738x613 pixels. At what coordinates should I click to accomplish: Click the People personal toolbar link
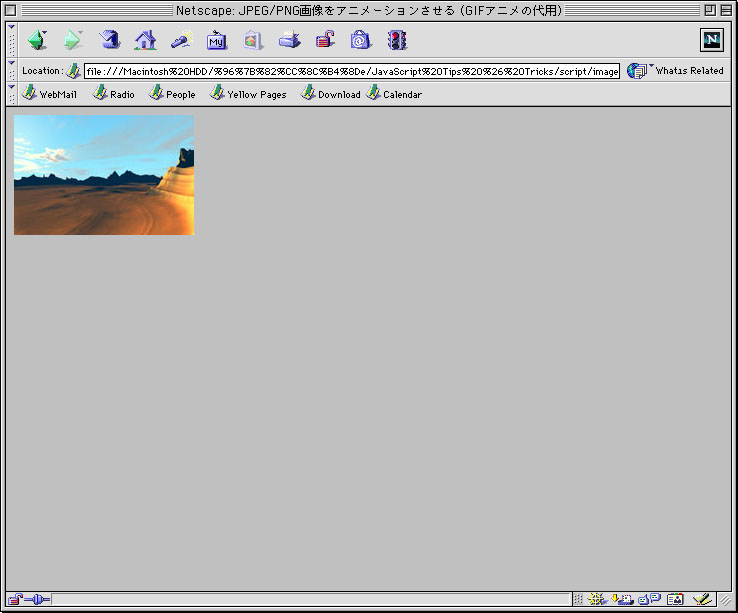172,94
